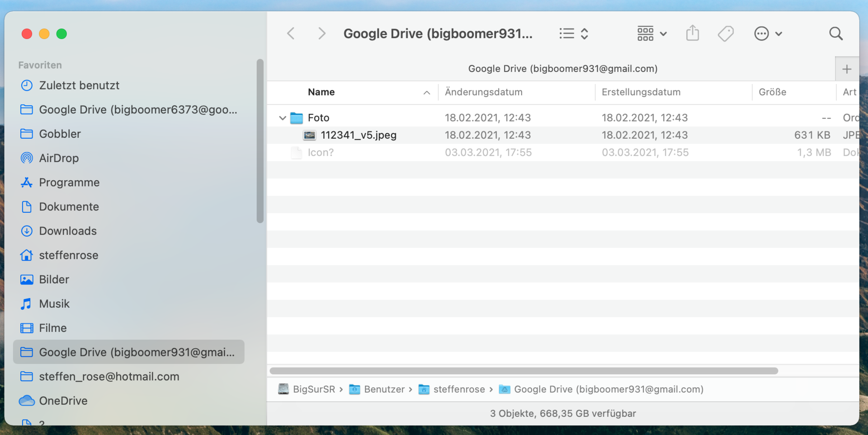The image size is (868, 435).
Task: Open Zuletzt benutzt in sidebar
Action: tap(79, 85)
